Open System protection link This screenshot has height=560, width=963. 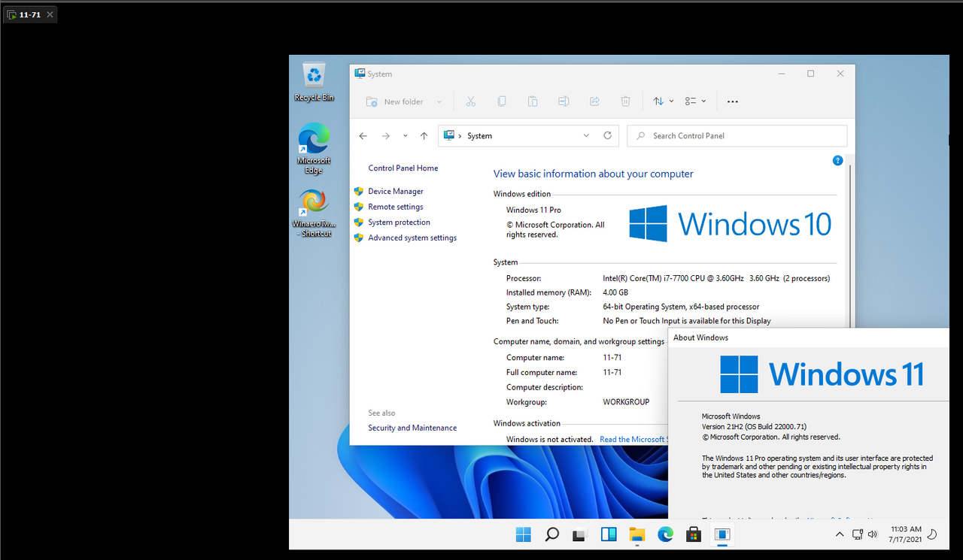(x=399, y=222)
